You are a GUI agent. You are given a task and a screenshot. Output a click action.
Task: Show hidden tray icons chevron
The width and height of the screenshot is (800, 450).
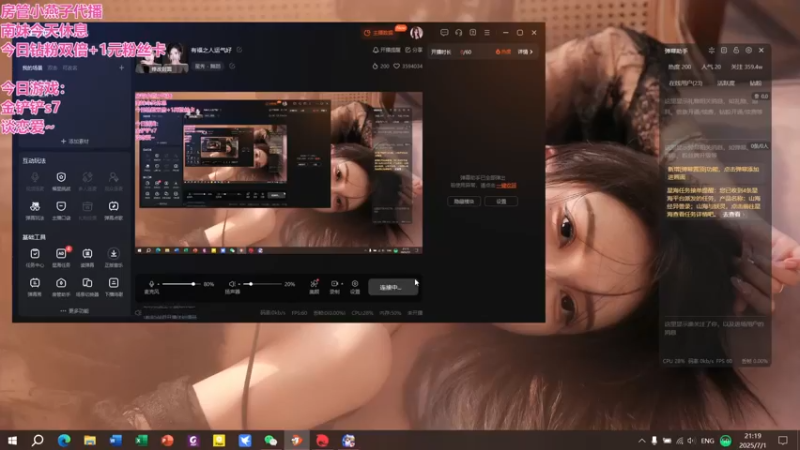click(x=641, y=440)
